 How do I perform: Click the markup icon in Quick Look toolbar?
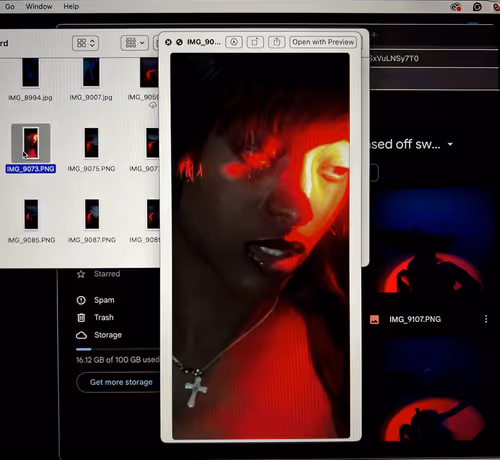(234, 42)
